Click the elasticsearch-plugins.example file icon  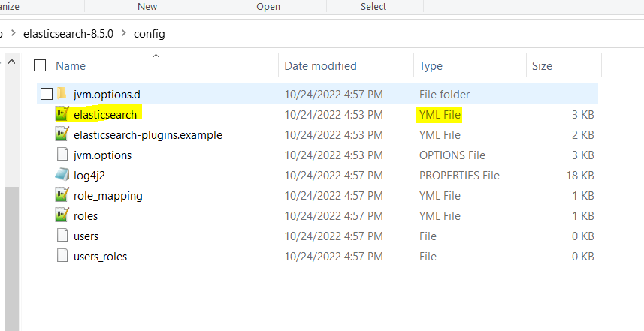coord(62,134)
